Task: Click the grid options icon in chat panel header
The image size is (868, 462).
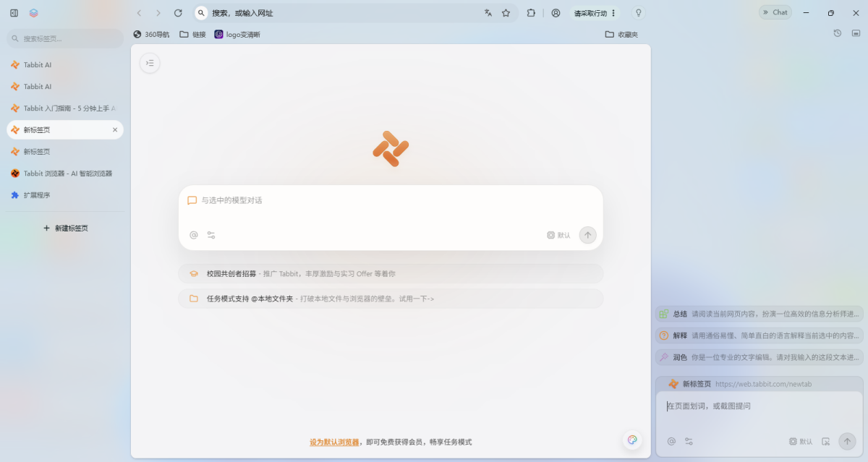Action: (856, 33)
